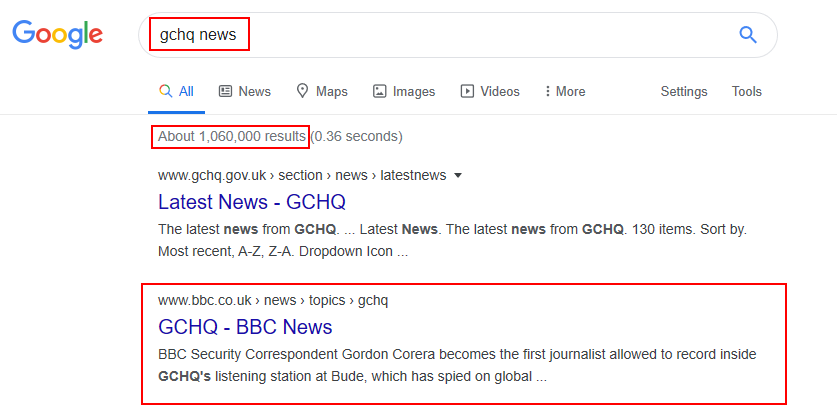Image resolution: width=837 pixels, height=413 pixels.
Task: Expand the More menu with three dots
Action: [x=565, y=91]
